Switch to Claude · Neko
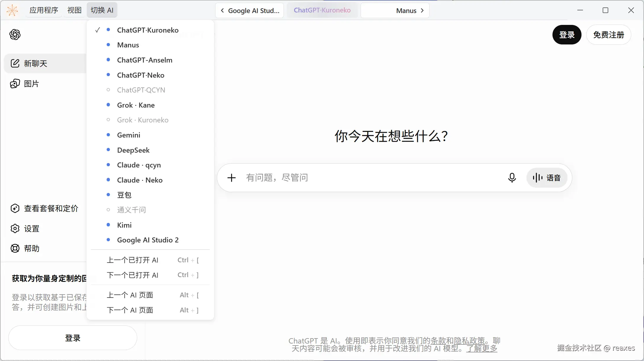644x361 pixels. [x=150, y=180]
